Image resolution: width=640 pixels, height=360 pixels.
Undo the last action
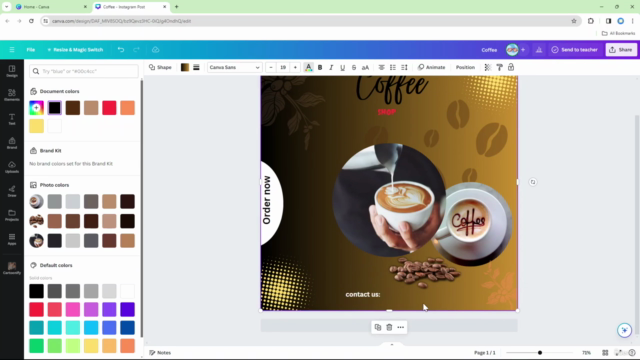pos(121,50)
